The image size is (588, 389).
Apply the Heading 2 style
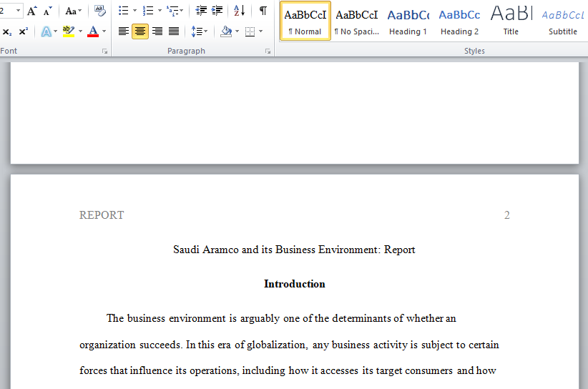[459, 21]
